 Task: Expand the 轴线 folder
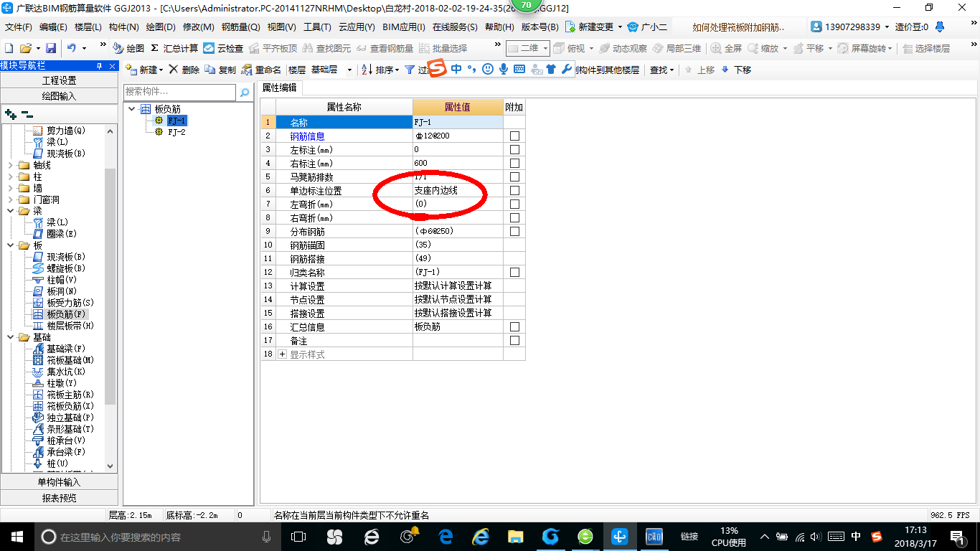pyautogui.click(x=10, y=165)
